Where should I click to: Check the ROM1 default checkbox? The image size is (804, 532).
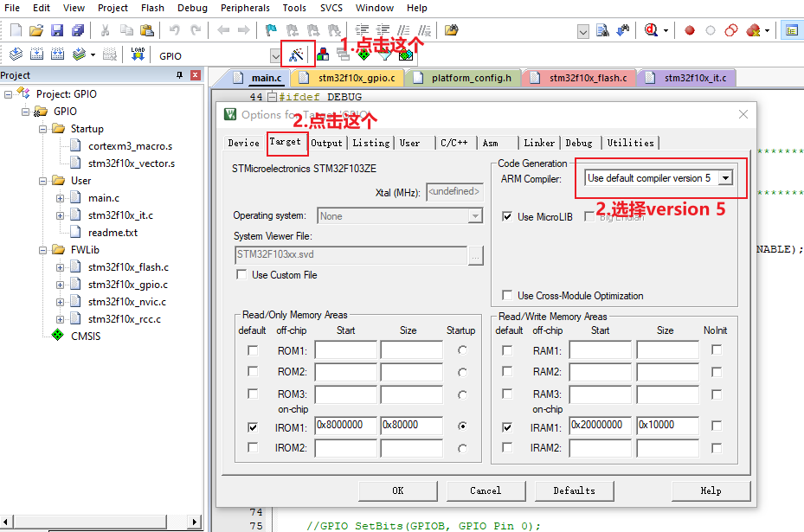pos(252,350)
